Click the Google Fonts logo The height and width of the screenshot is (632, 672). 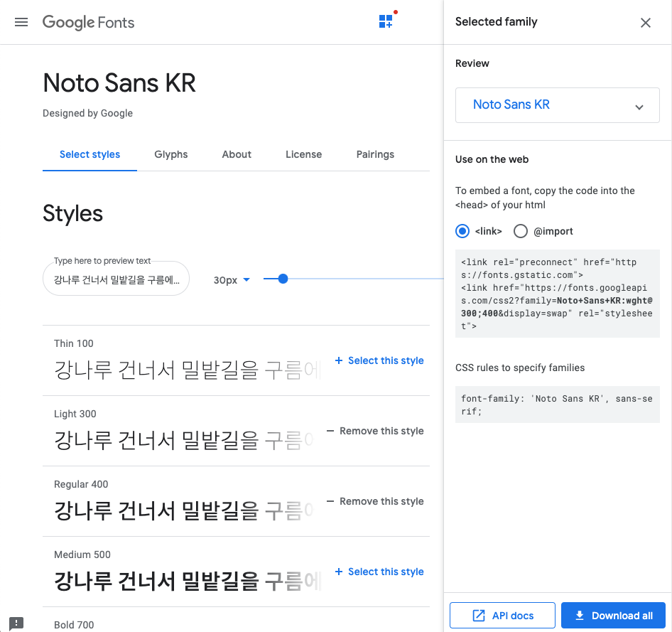[88, 22]
